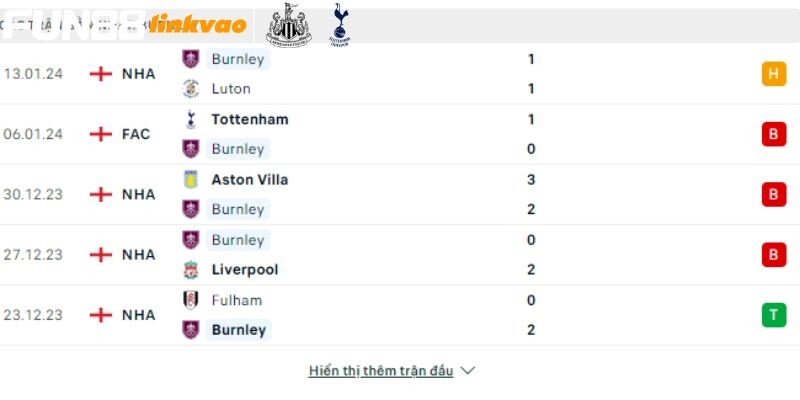Image resolution: width=800 pixels, height=400 pixels.
Task: Click the Newcastle United crest at top
Action: [289, 25]
